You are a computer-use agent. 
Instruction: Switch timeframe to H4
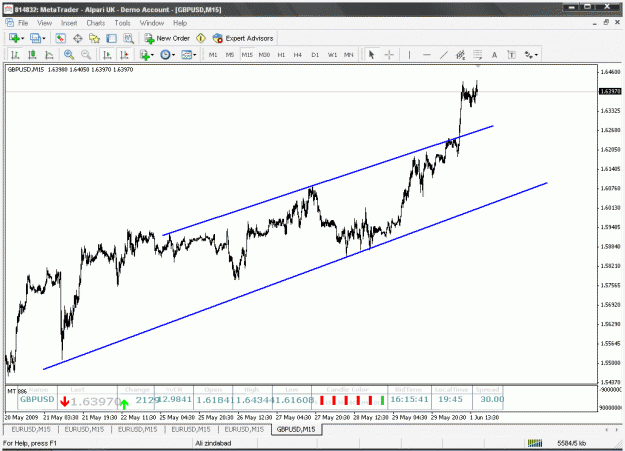click(x=298, y=55)
